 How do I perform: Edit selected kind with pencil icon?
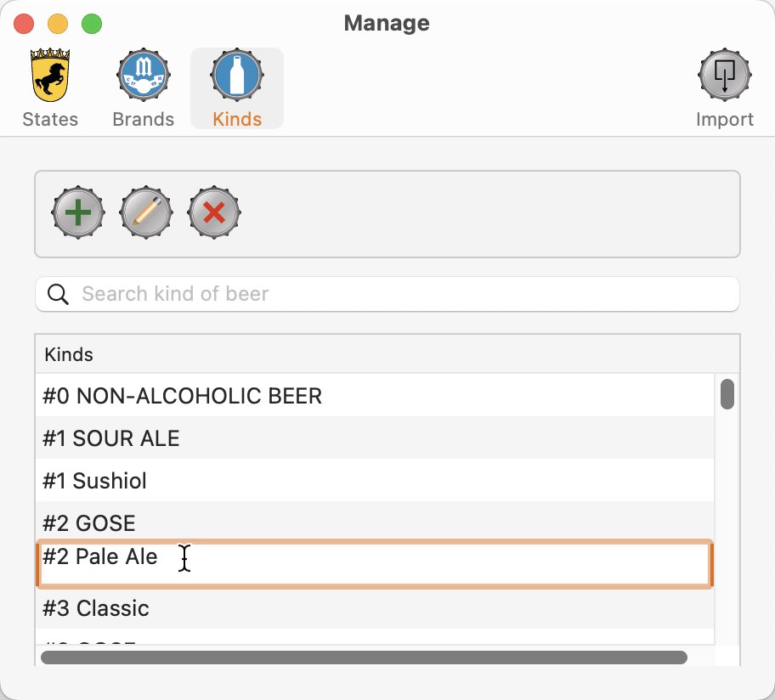146,213
